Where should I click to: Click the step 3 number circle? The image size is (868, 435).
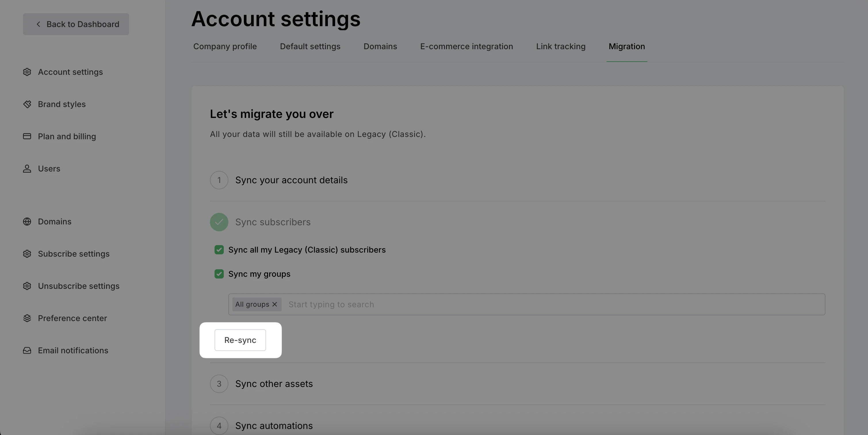[x=219, y=384]
